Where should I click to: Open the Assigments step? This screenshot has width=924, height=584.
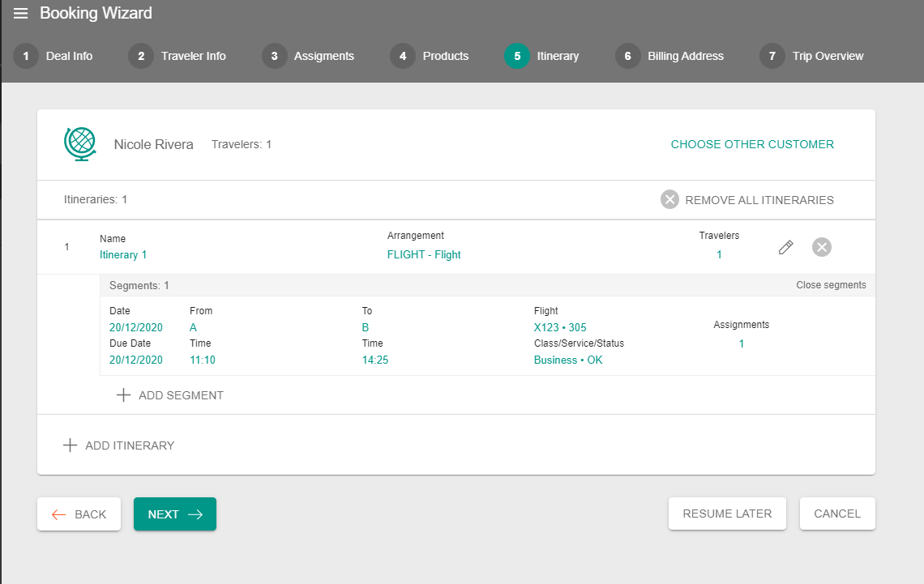click(x=324, y=56)
